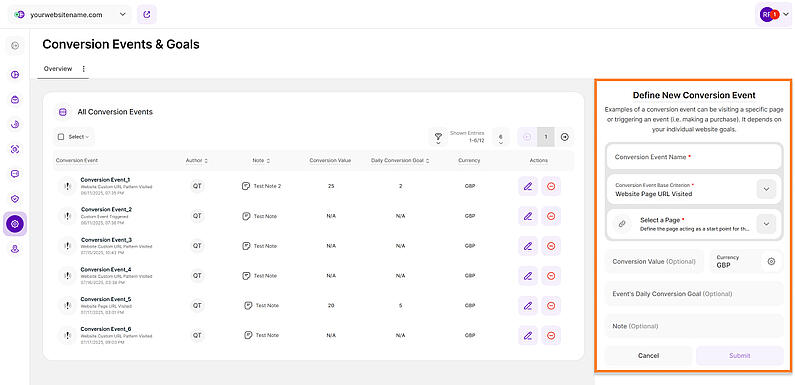Open currency settings gear icon
Image resolution: width=795 pixels, height=385 pixels.
tap(771, 261)
